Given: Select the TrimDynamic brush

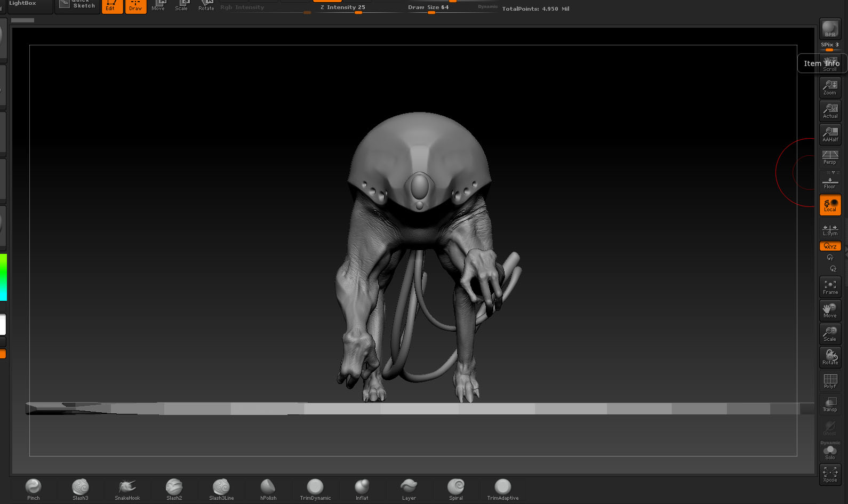Looking at the screenshot, I should (x=315, y=490).
